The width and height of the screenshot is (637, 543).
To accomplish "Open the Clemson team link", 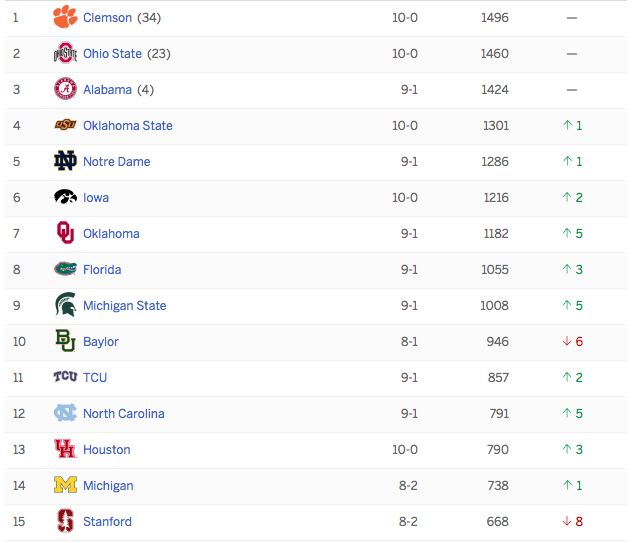I will [x=107, y=18].
